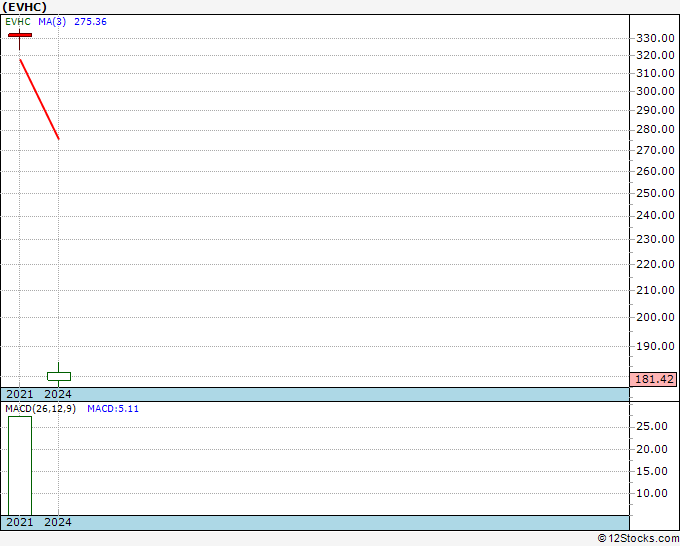Click the 275.36 moving average value
680x546 pixels.
coord(90,22)
